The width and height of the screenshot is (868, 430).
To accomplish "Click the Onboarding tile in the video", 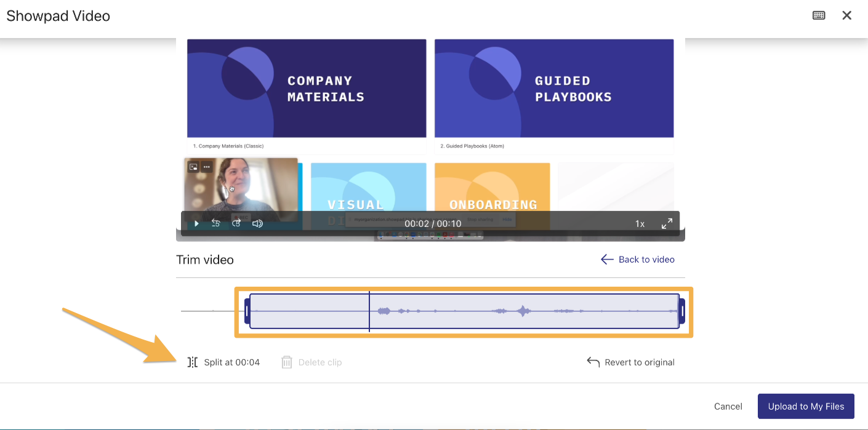I will (x=492, y=196).
